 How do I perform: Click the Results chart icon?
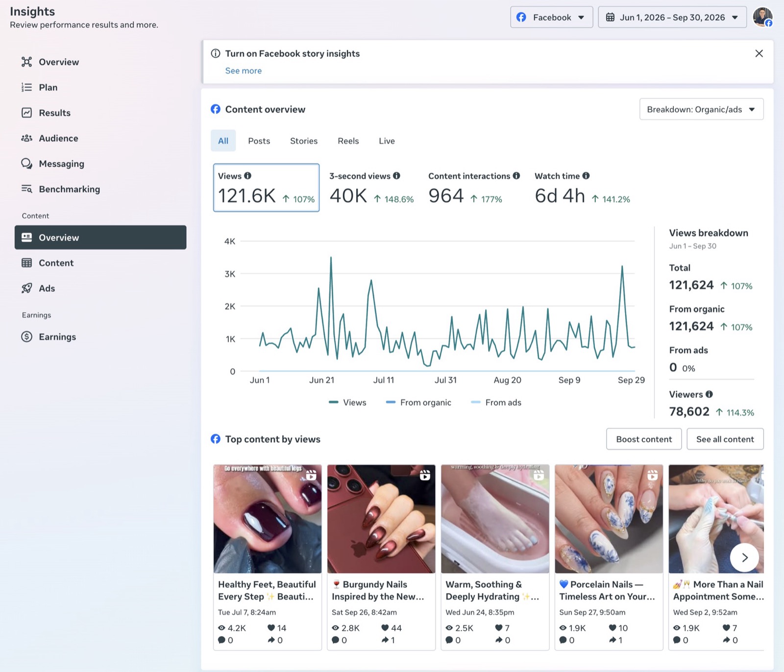pos(26,113)
